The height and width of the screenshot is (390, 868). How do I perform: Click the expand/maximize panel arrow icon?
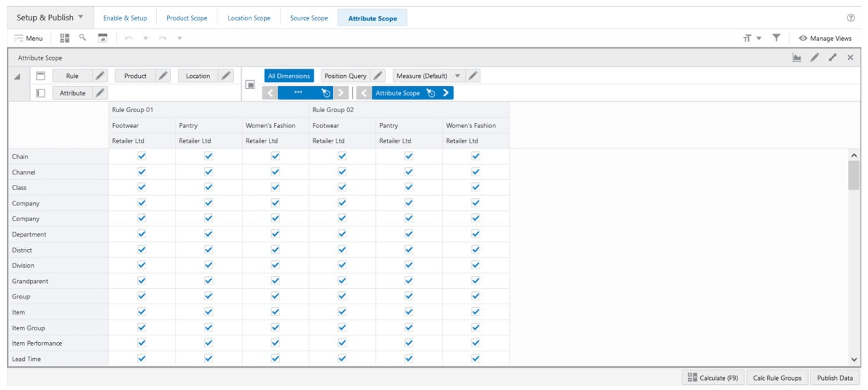click(x=833, y=58)
